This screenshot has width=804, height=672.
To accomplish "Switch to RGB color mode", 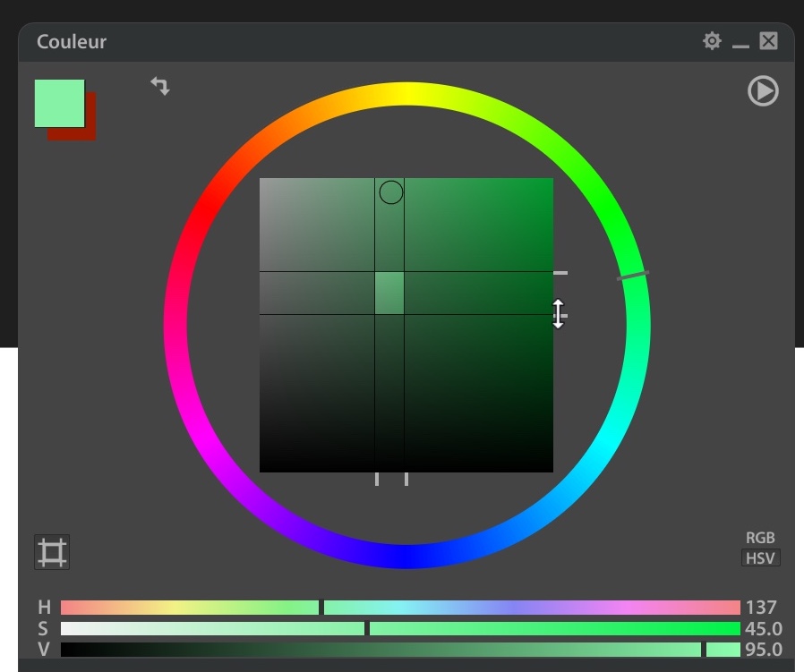I will click(760, 537).
